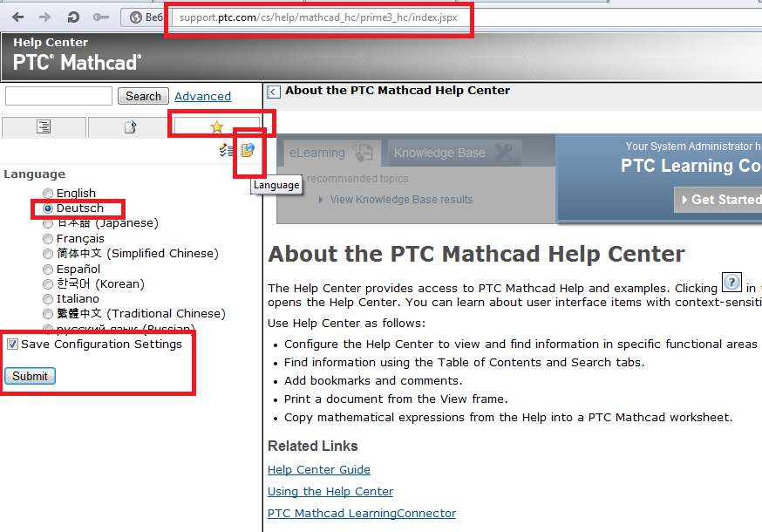
Task: Select Deutsch language radio button
Action: [48, 208]
